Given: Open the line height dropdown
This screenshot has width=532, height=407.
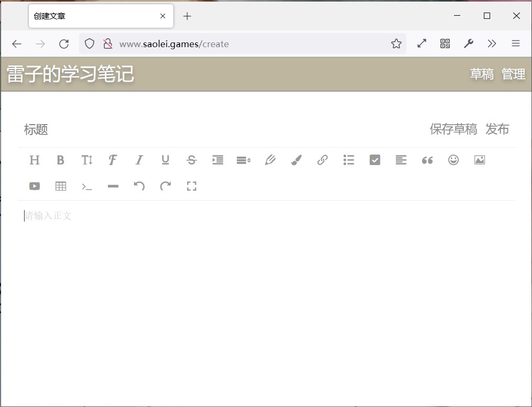Looking at the screenshot, I should [x=243, y=160].
